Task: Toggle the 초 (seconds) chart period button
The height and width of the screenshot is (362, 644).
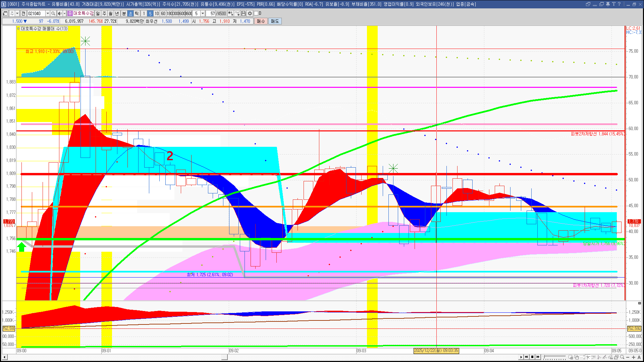Action: (130, 13)
